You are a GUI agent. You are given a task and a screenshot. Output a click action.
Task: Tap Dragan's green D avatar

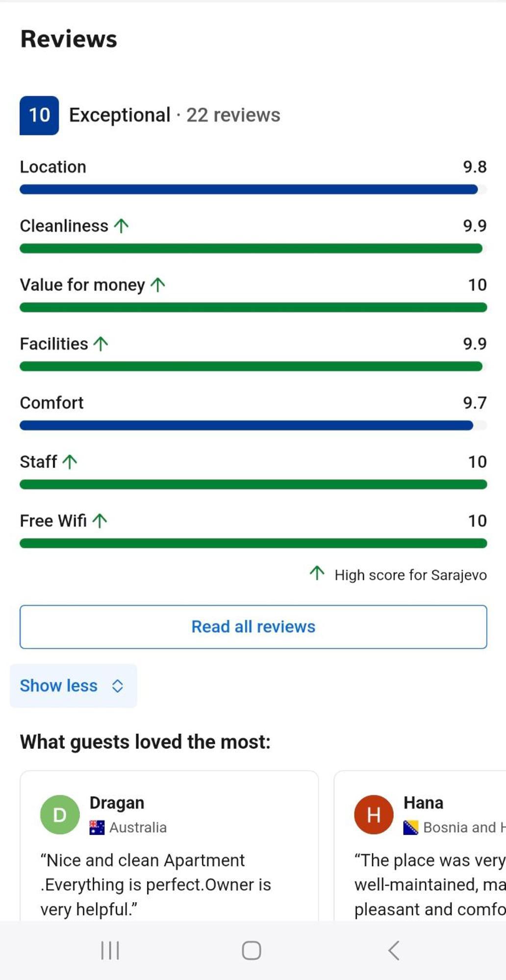(60, 815)
